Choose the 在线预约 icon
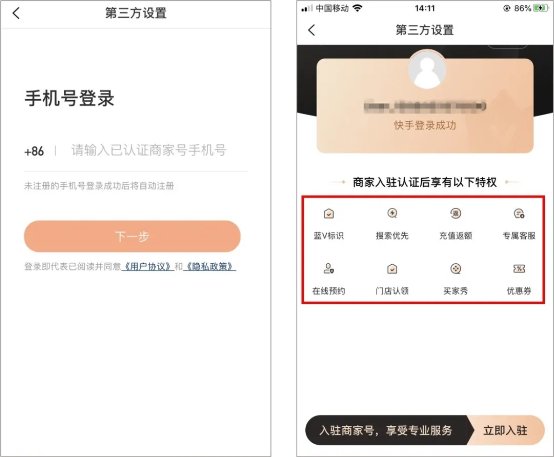Viewport: 554px width, 457px height. tap(329, 269)
